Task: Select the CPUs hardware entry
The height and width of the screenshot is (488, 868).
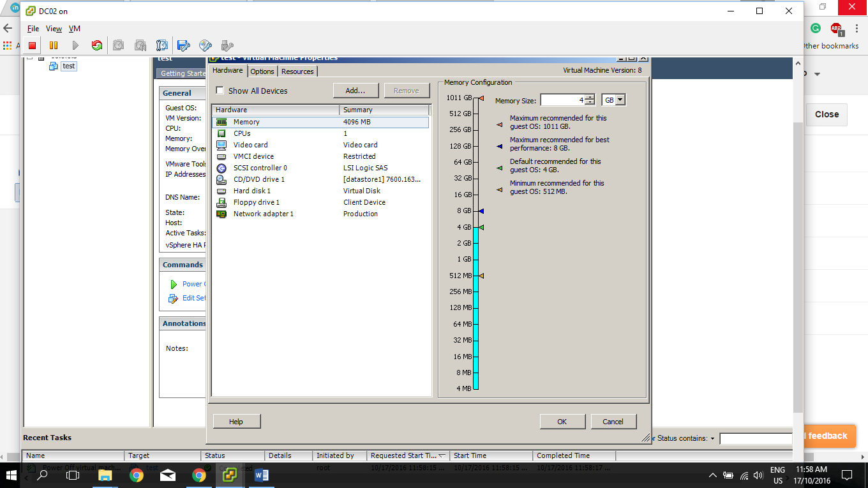Action: click(x=320, y=133)
